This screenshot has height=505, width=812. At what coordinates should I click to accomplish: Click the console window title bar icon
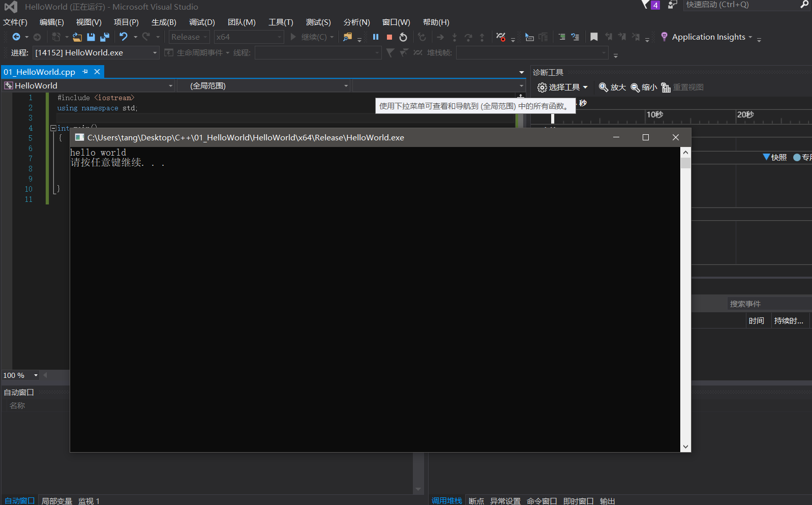tap(79, 137)
